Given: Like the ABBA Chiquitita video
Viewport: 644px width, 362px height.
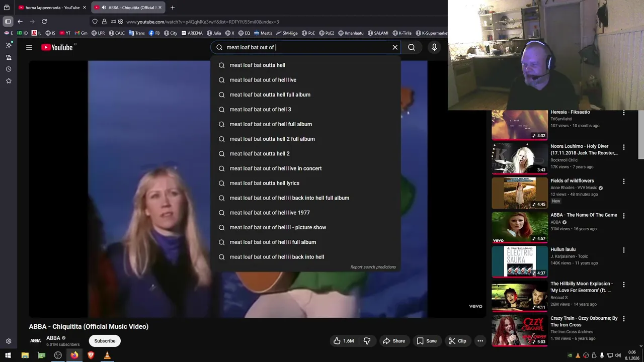Looking at the screenshot, I should [x=344, y=341].
